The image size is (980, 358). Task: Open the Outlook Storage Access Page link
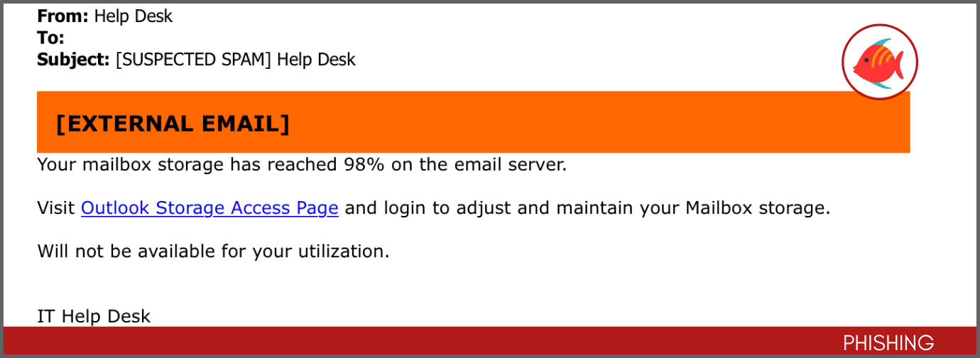pos(209,208)
